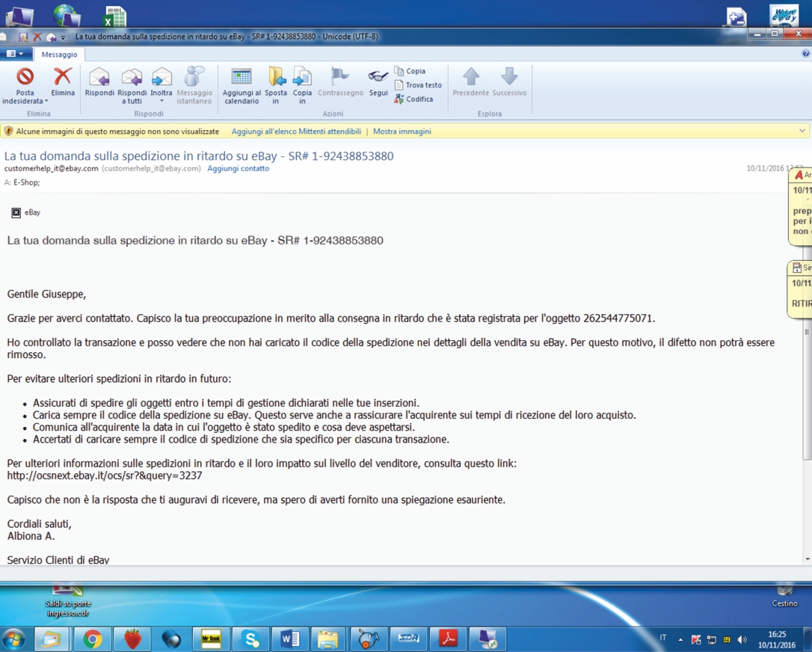Switch to Word on the taskbar

coord(290,639)
